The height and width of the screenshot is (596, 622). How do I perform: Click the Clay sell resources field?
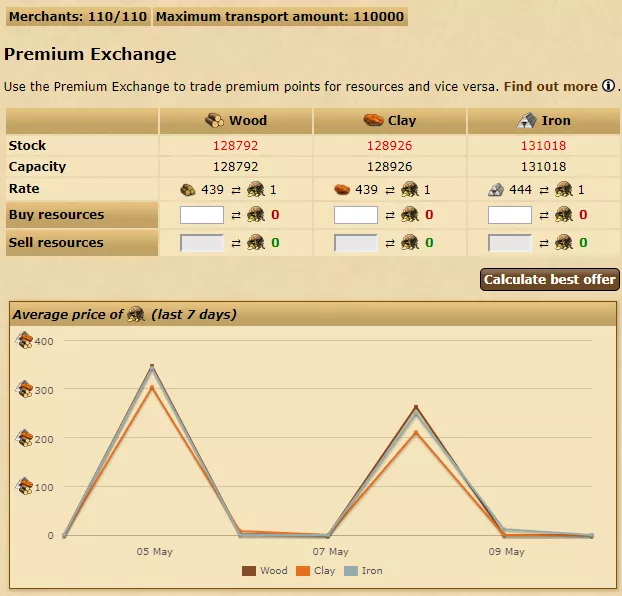pos(356,243)
